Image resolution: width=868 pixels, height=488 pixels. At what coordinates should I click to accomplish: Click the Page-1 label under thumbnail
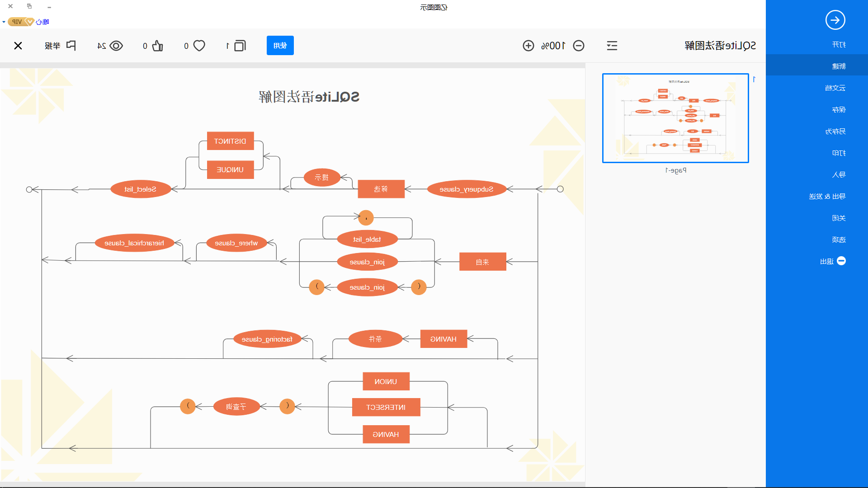675,170
